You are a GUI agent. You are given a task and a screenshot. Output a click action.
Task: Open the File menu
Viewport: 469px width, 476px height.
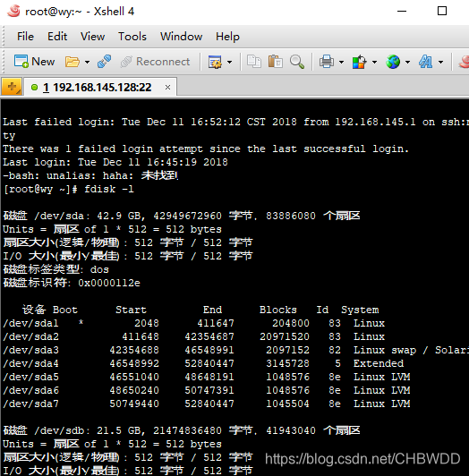pos(25,37)
